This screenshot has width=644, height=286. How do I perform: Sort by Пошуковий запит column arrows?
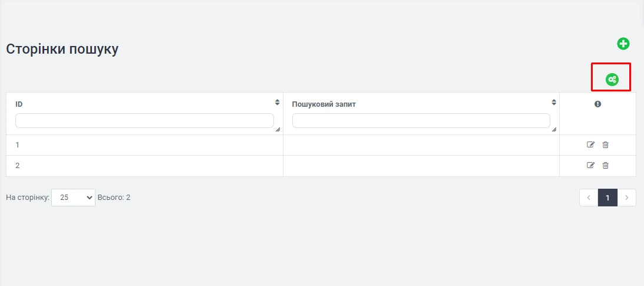click(554, 102)
